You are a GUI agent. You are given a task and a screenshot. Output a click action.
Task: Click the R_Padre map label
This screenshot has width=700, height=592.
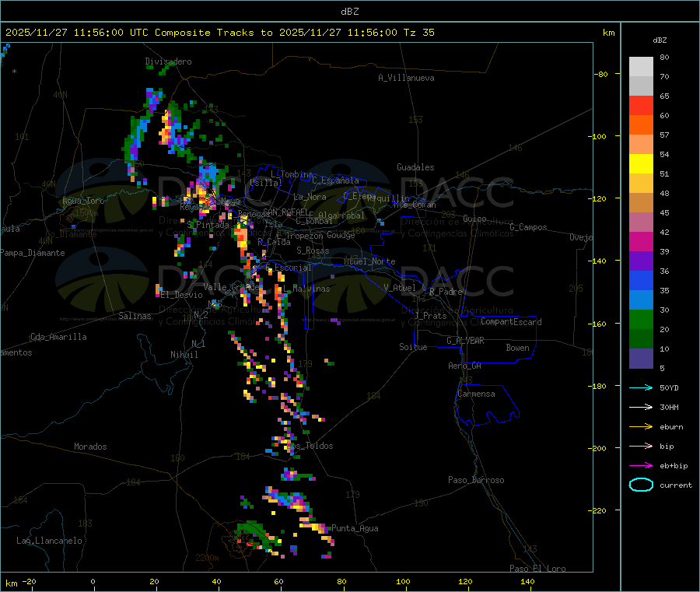tap(446, 292)
